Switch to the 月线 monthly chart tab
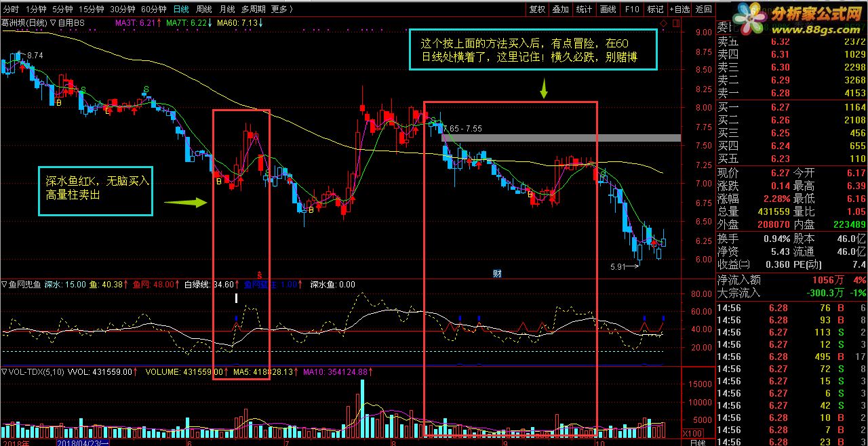The width and height of the screenshot is (868, 446). click(x=227, y=9)
